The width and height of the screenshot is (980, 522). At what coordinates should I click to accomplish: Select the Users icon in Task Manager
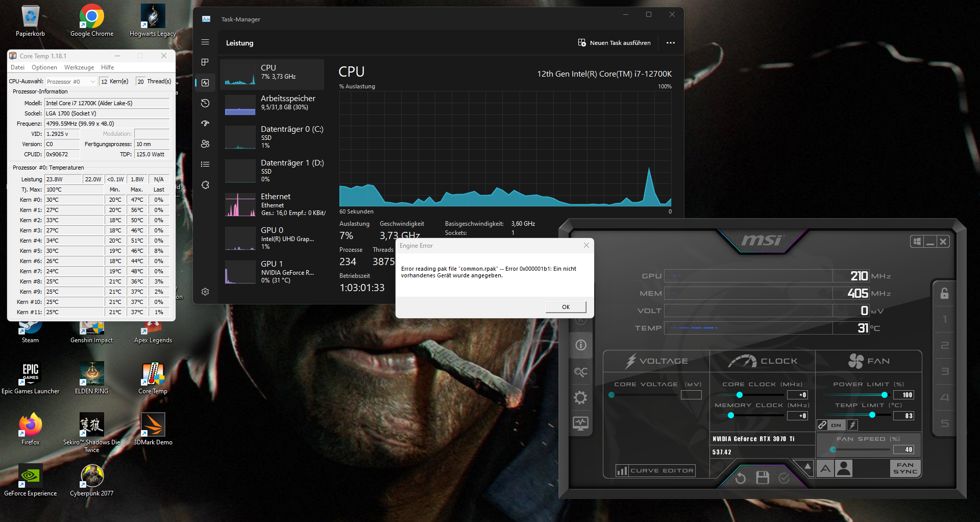[205, 144]
